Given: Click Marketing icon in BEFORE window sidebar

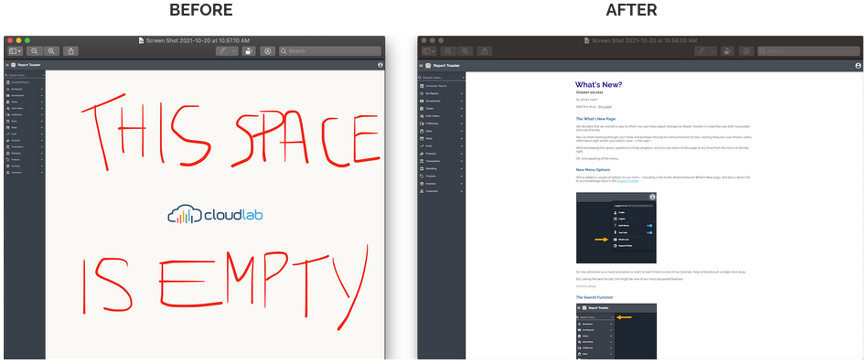Looking at the screenshot, I should (x=7, y=154).
